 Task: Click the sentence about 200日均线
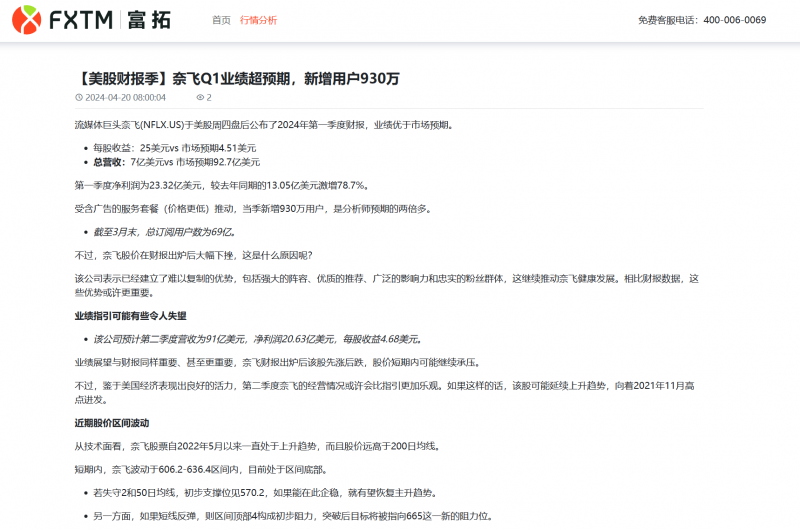[x=258, y=446]
